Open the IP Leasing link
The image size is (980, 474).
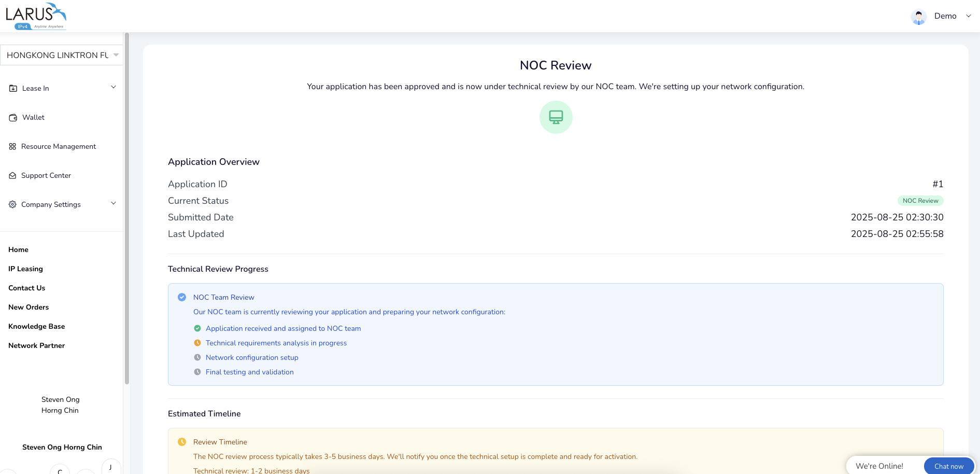[25, 269]
